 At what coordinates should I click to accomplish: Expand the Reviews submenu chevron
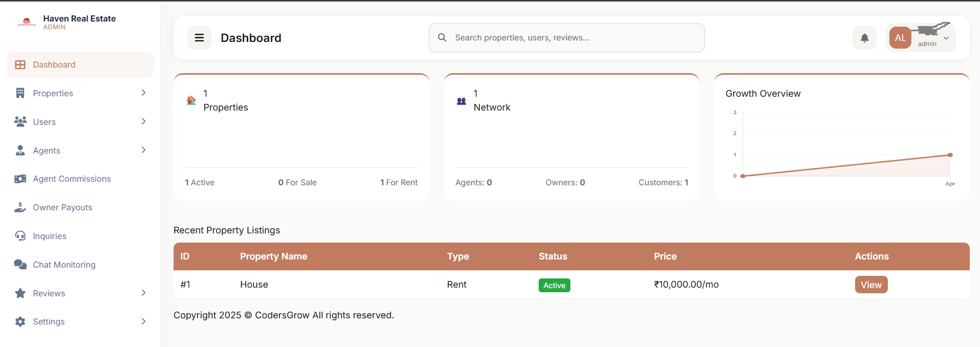143,293
